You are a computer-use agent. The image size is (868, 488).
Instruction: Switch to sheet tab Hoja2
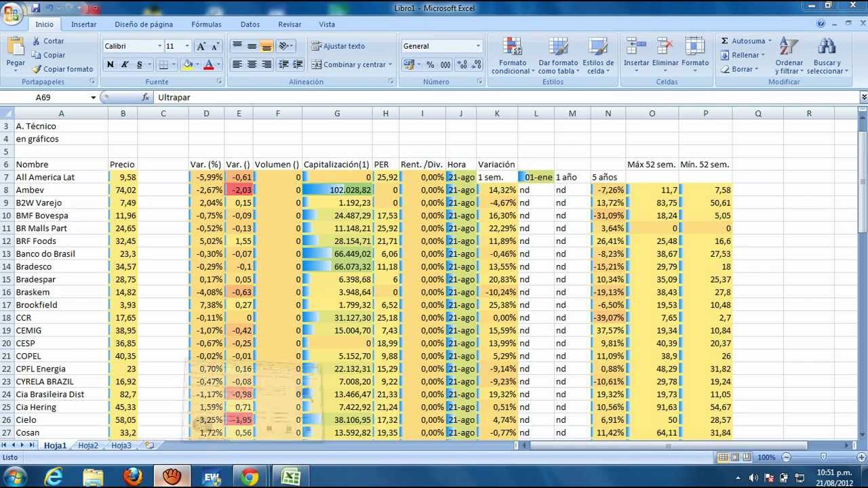[x=88, y=445]
